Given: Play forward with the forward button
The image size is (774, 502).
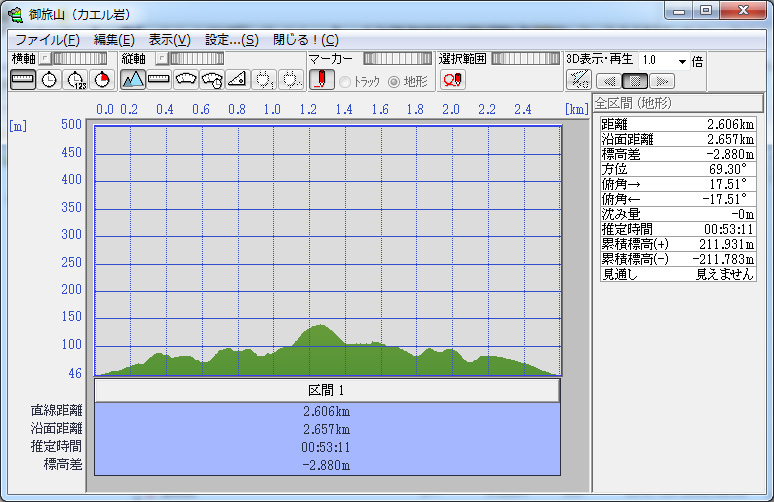Looking at the screenshot, I should point(662,81).
